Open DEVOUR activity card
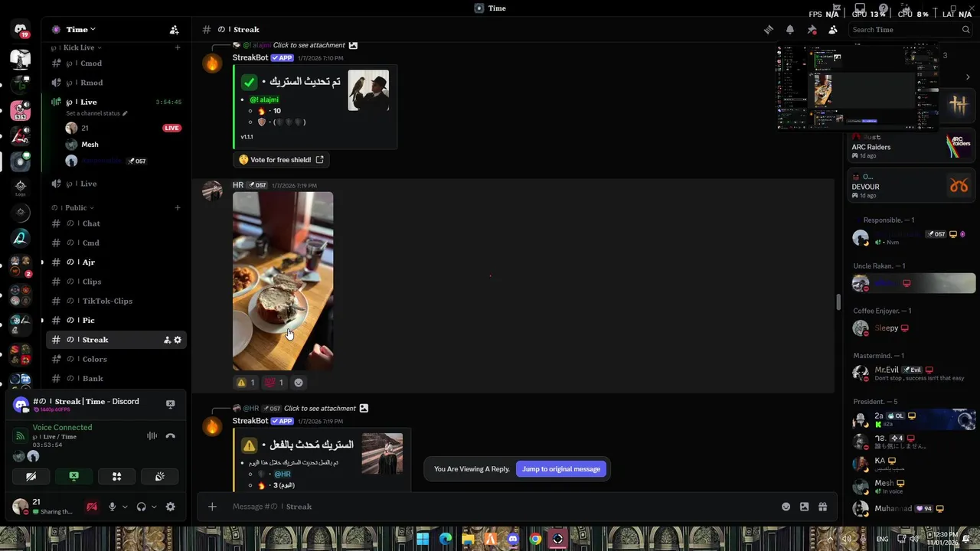The height and width of the screenshot is (551, 980). pos(911,186)
